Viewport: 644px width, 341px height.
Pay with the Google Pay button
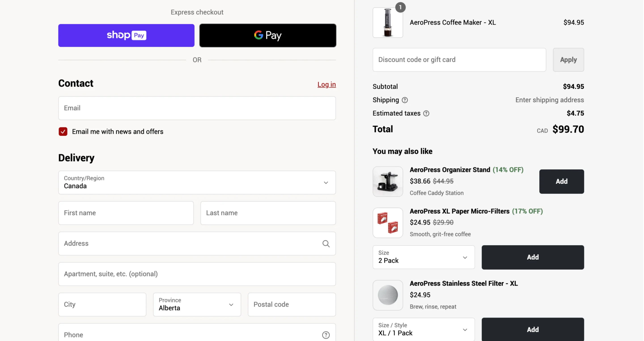[268, 36]
